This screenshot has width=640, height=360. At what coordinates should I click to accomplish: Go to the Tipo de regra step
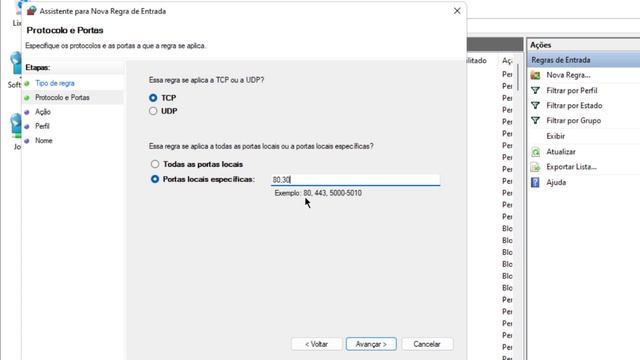click(55, 83)
